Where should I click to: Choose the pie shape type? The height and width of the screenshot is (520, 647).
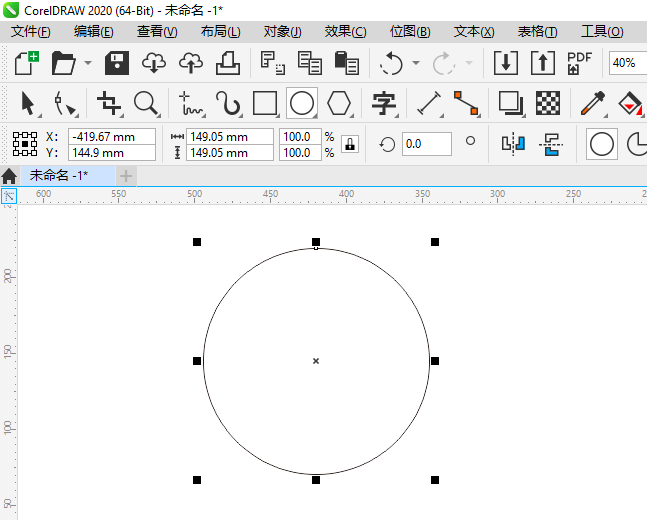636,144
